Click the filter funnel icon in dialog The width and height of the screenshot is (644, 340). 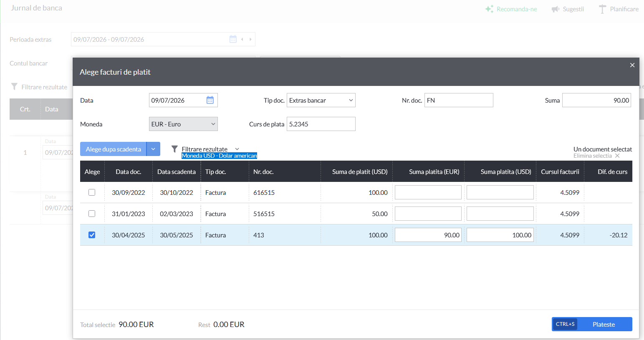[x=174, y=149]
